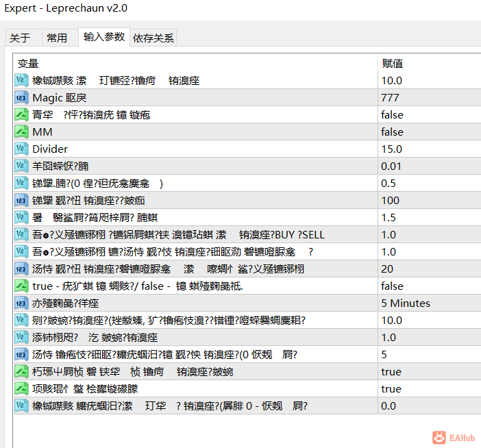This screenshot has height=448, width=481.
Task: Edit false value on true - / false row
Action: point(392,286)
